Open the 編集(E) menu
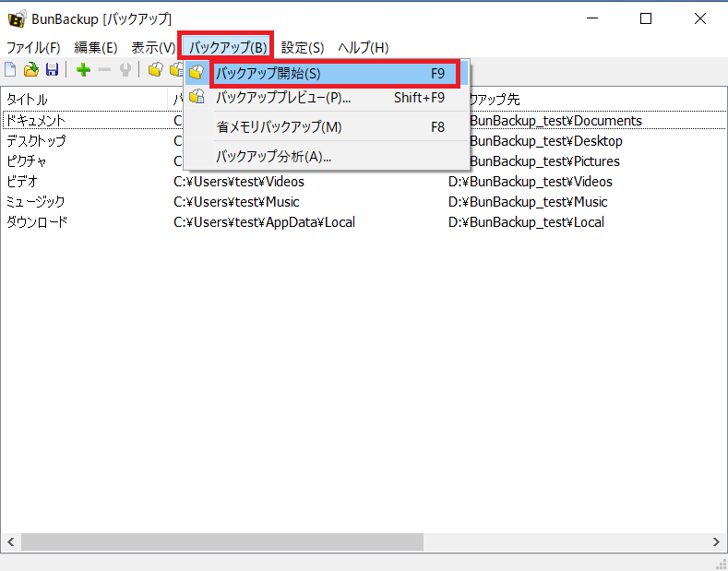The width and height of the screenshot is (728, 571). click(x=96, y=47)
